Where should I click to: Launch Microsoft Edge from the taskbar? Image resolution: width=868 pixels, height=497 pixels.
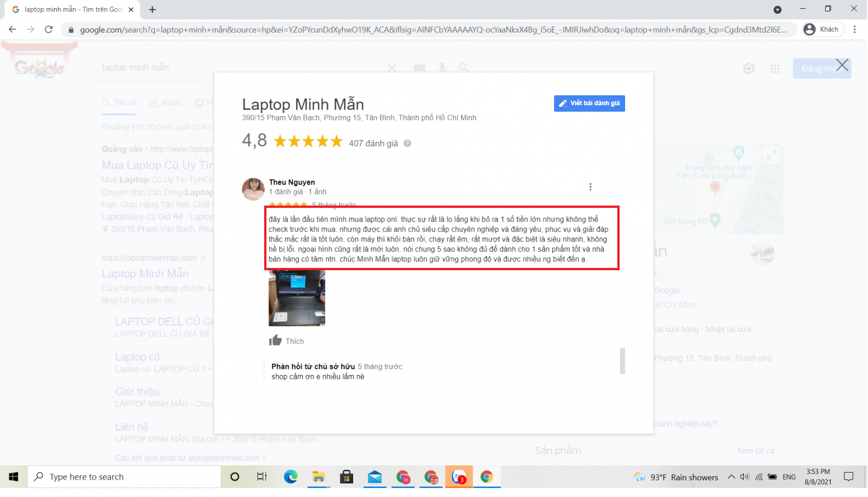click(x=291, y=476)
